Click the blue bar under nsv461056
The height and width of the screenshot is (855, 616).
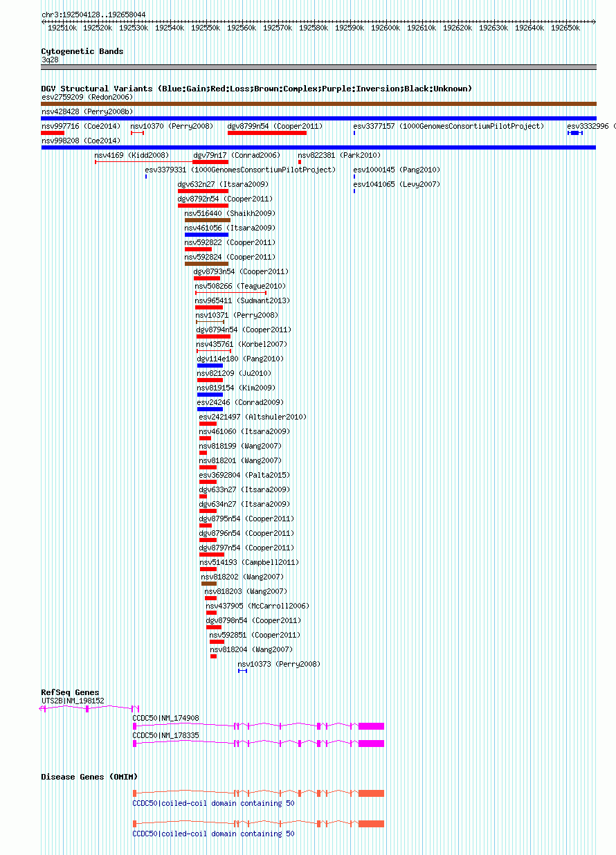pos(206,235)
